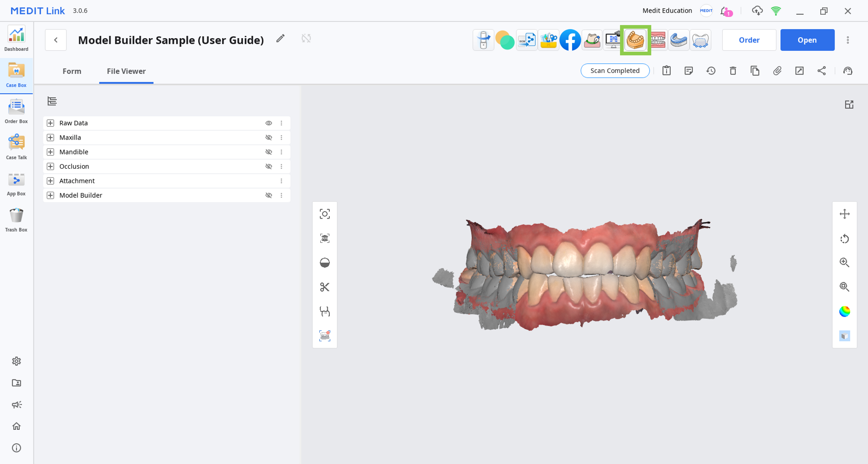Select the scissors trim tool

(x=325, y=287)
